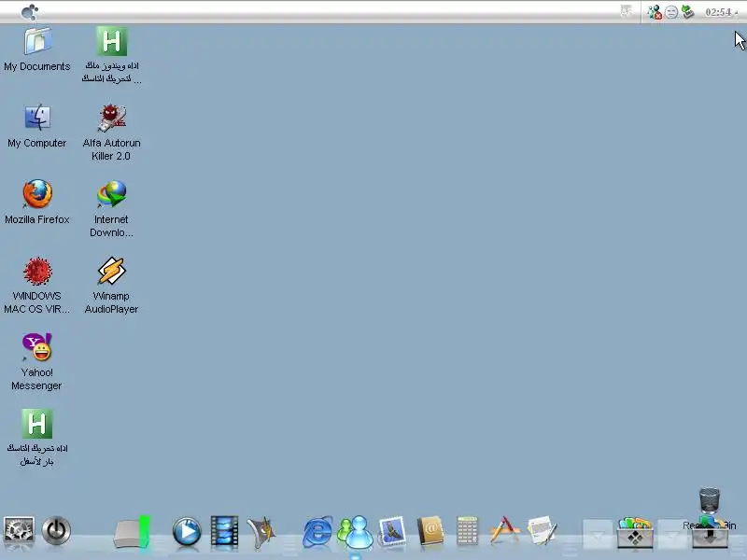Click the power button icon in dock
The image size is (747, 560).
pyautogui.click(x=56, y=530)
